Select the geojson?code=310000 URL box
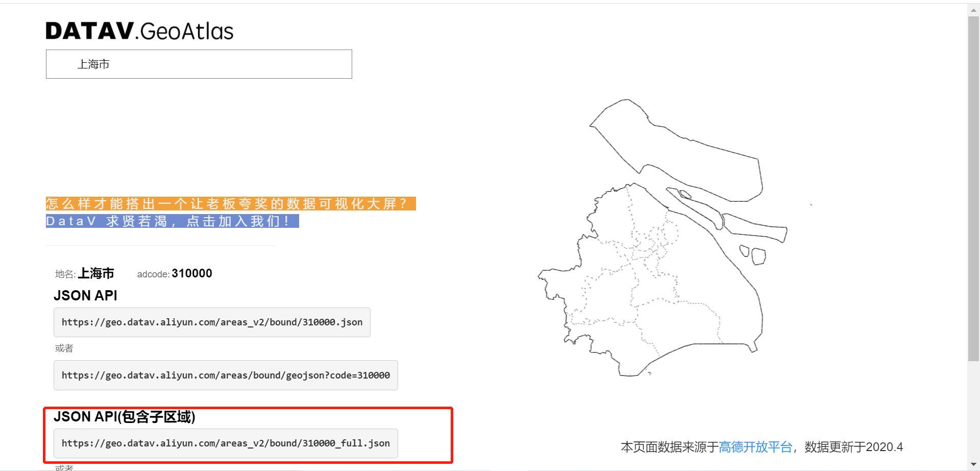This screenshot has height=471, width=980. (x=225, y=375)
